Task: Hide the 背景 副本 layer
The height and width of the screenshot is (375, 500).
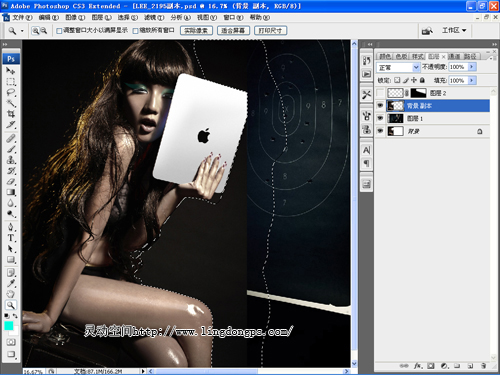Action: 380,106
